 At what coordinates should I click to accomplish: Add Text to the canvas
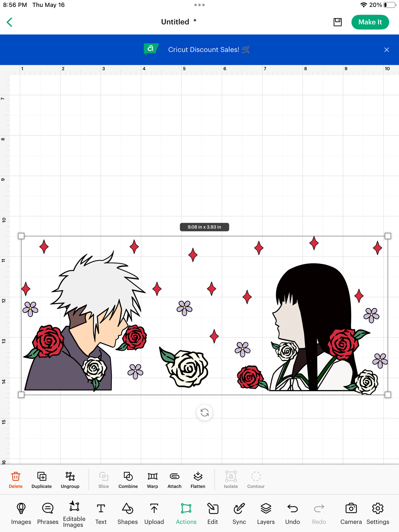tap(101, 513)
